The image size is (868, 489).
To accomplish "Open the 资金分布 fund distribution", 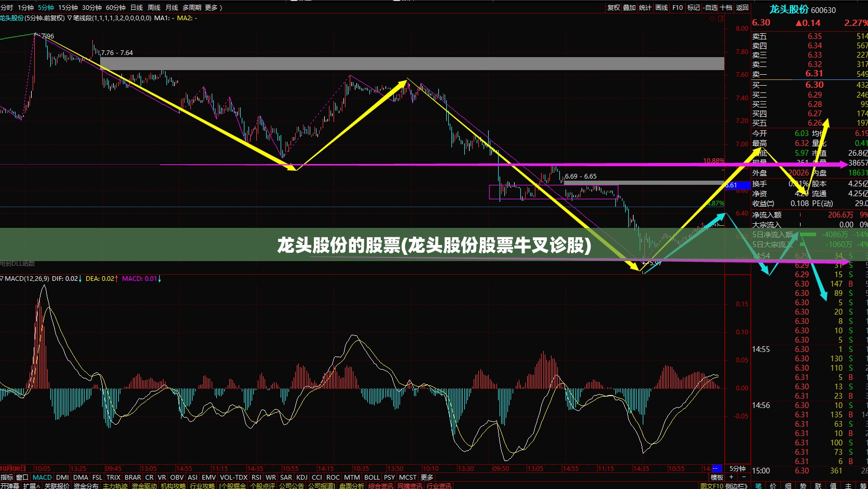I will (86, 486).
